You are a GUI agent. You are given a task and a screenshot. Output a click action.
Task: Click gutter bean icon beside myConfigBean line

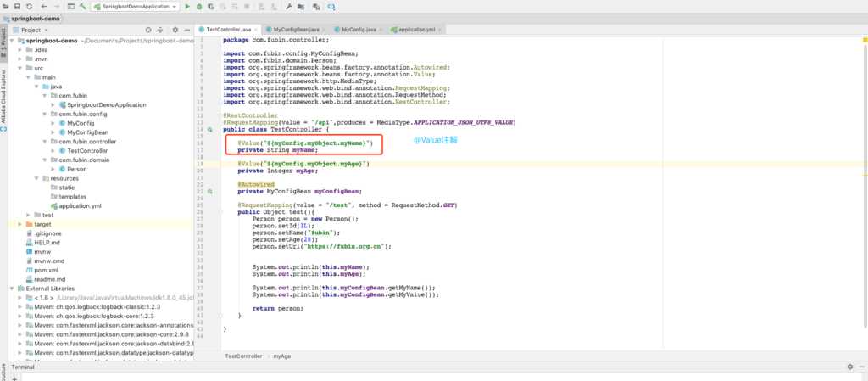[x=210, y=191]
